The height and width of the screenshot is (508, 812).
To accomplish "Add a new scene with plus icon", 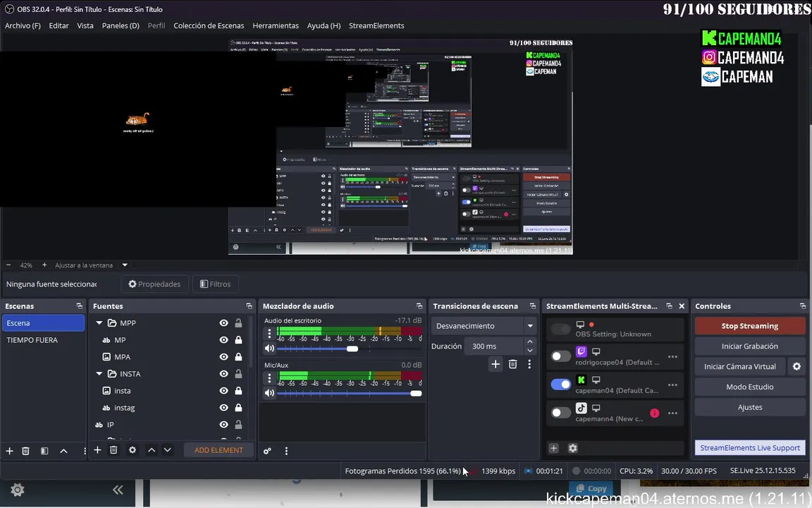I will pyautogui.click(x=9, y=451).
